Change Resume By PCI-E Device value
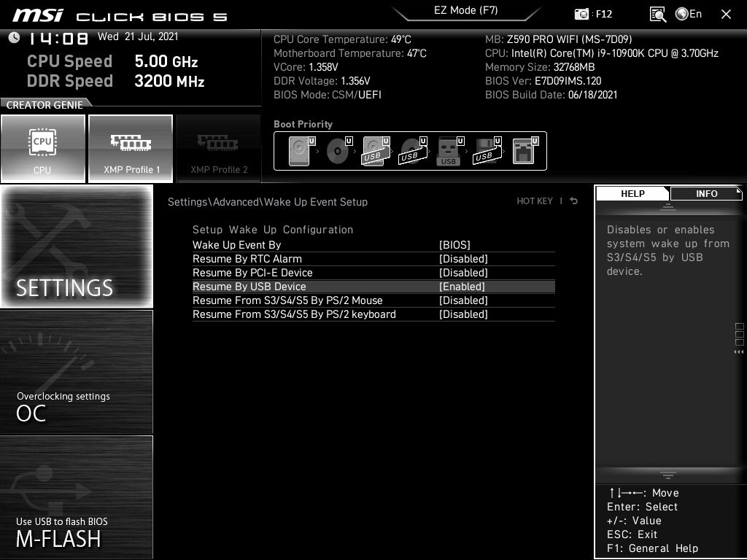The height and width of the screenshot is (560, 747). pyautogui.click(x=463, y=273)
